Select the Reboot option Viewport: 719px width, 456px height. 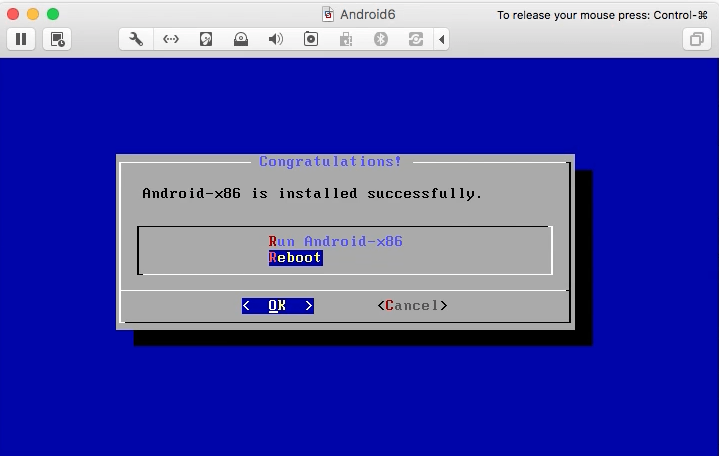pyautogui.click(x=295, y=258)
